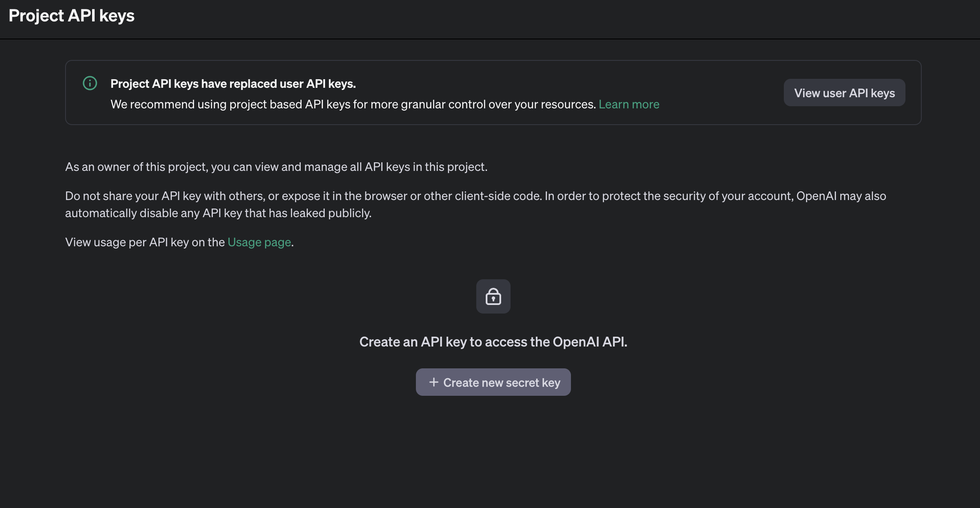980x508 pixels.
Task: Click the word OpenAI in the security warning
Action: pos(816,196)
